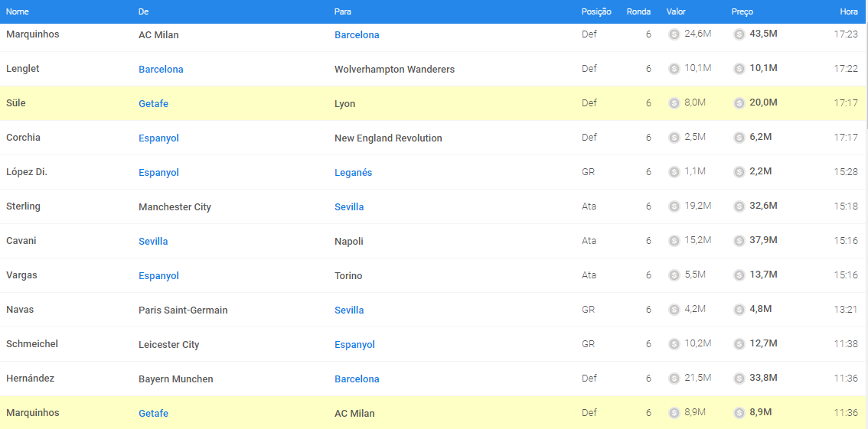Click the coin icon beside value 5,5M
868x429 pixels.
click(x=674, y=275)
